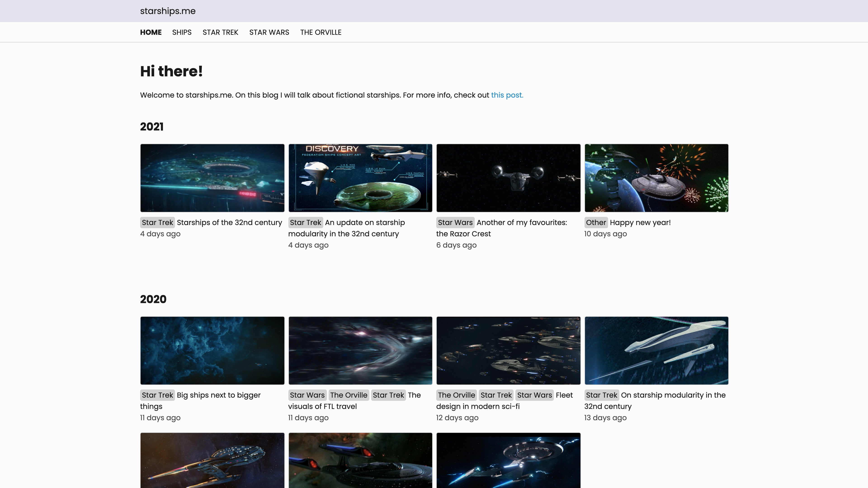Select The Orville tag on Fleet design post
The width and height of the screenshot is (868, 488).
click(456, 395)
